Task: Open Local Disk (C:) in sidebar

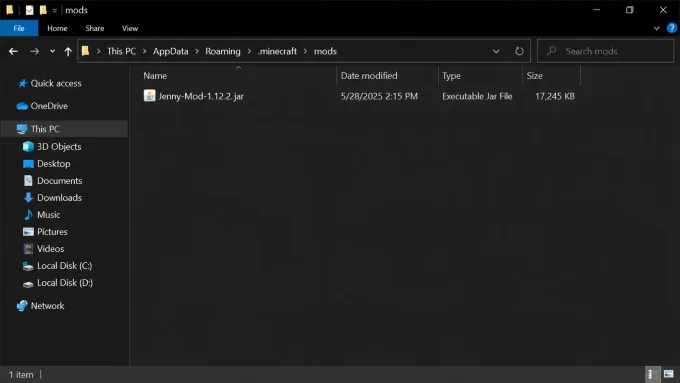Action: pyautogui.click(x=64, y=265)
